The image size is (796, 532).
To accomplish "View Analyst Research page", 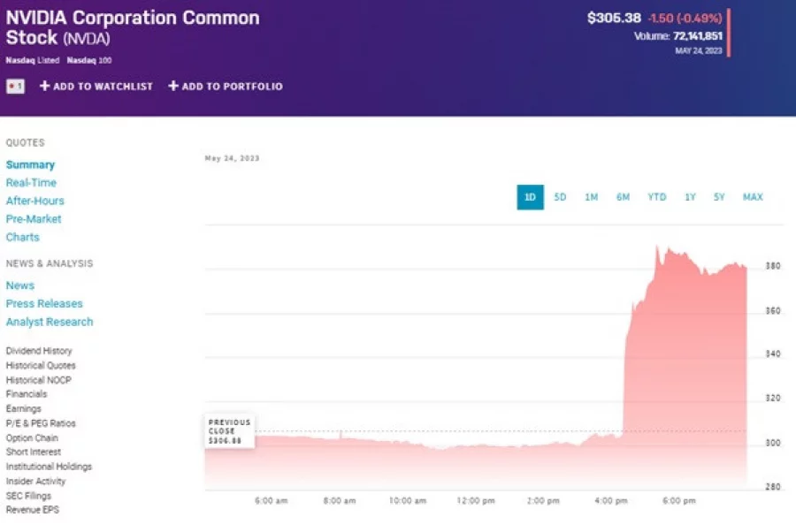I will pyautogui.click(x=50, y=322).
